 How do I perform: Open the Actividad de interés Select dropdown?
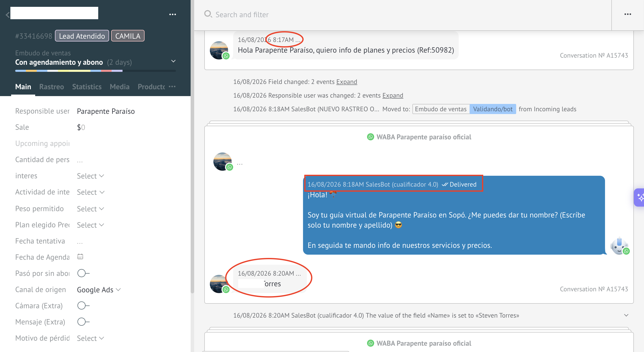(90, 192)
